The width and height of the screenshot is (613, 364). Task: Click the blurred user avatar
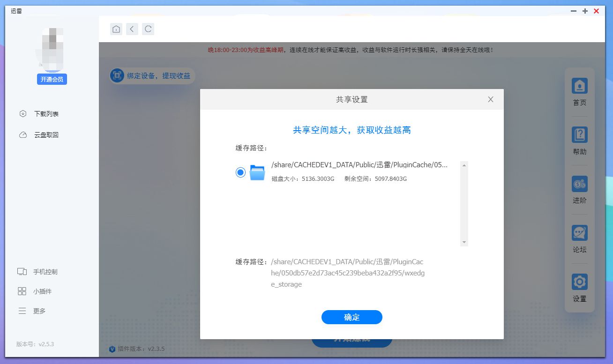click(x=52, y=49)
